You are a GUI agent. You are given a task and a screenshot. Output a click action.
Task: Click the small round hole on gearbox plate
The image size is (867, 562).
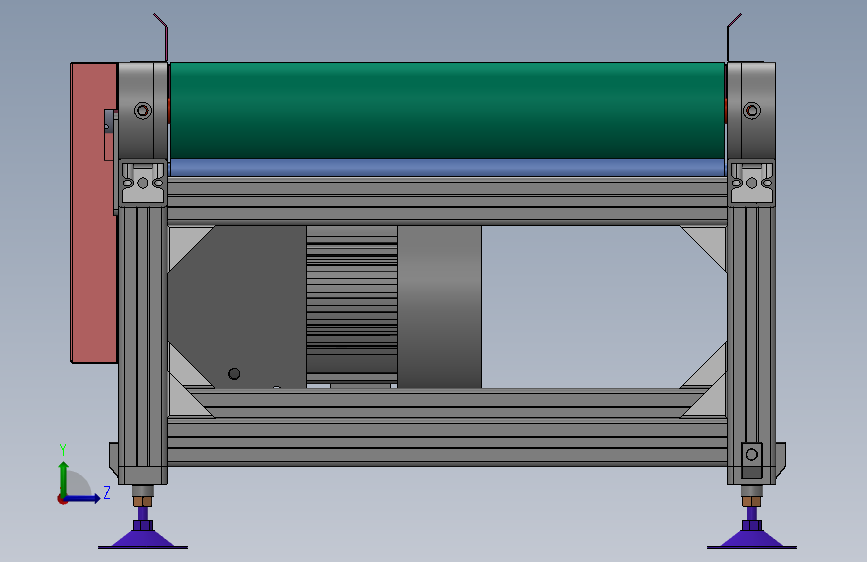point(234,374)
